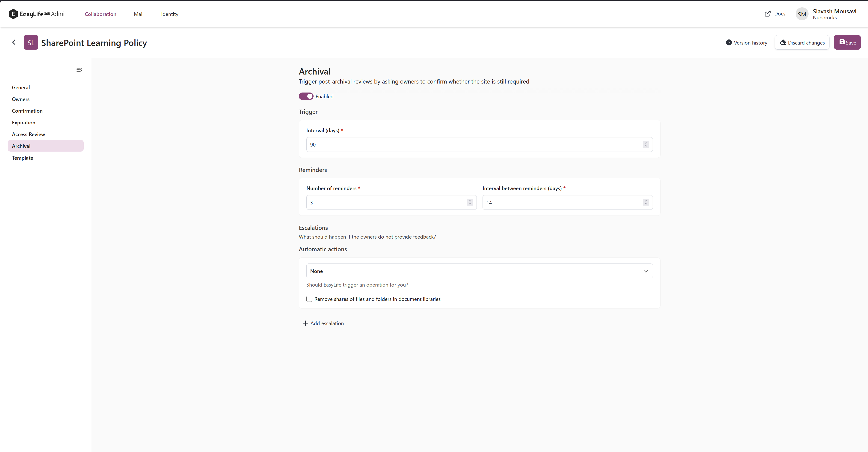Open the Automatic actions None dropdown

pos(479,271)
